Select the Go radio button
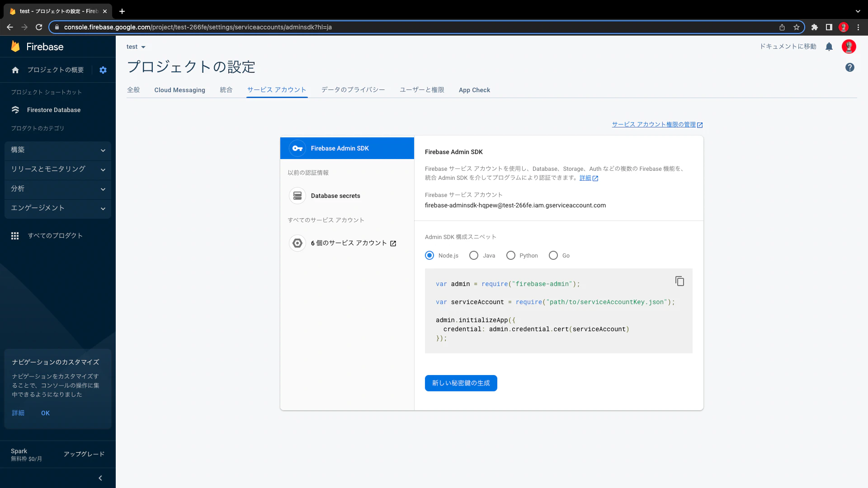 coord(553,256)
